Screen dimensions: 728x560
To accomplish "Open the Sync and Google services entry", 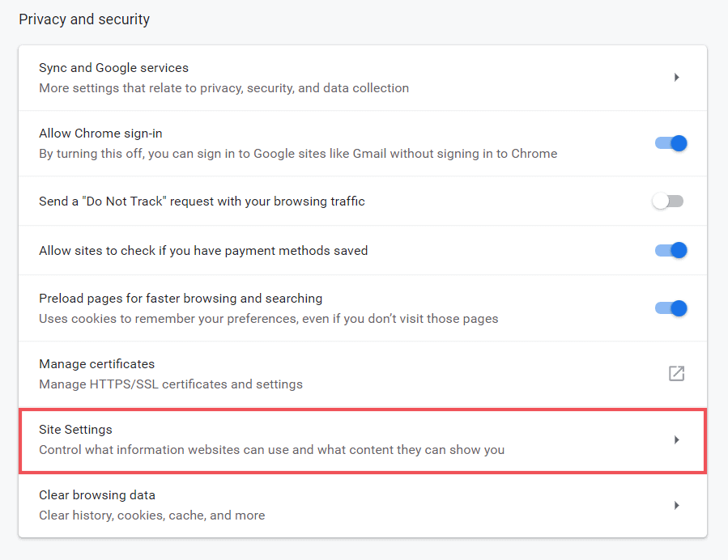I will tap(113, 68).
